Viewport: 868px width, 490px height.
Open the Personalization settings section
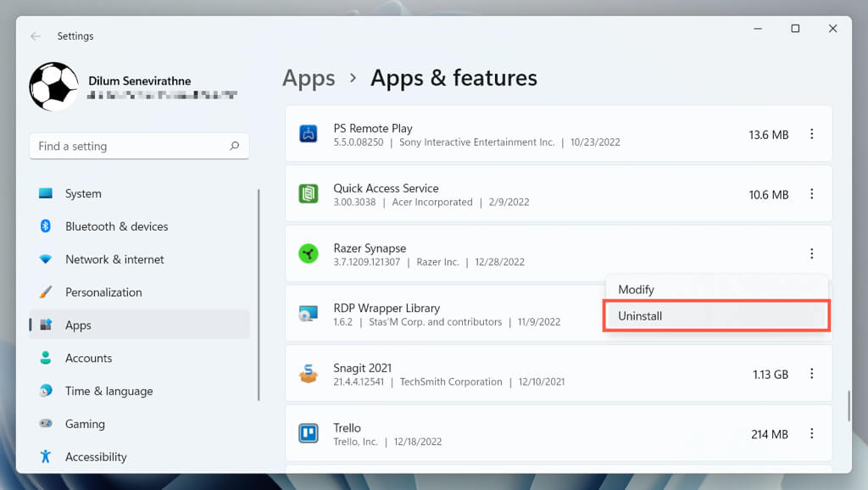click(x=103, y=292)
